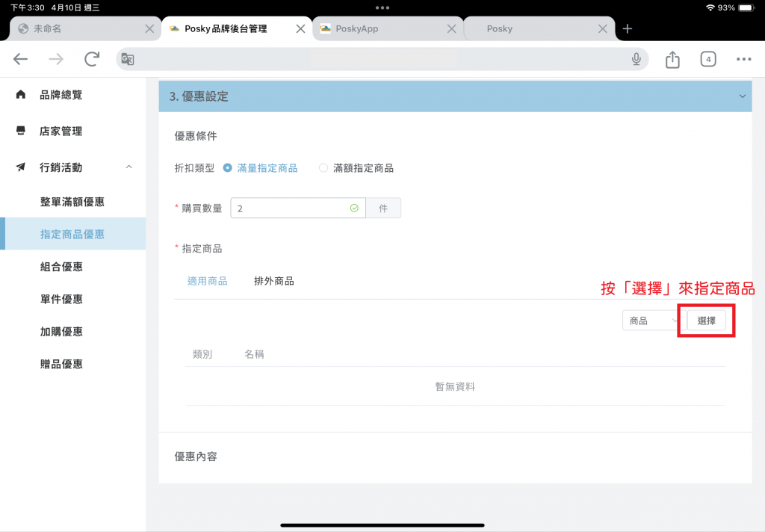Close the Posky tab

point(603,29)
